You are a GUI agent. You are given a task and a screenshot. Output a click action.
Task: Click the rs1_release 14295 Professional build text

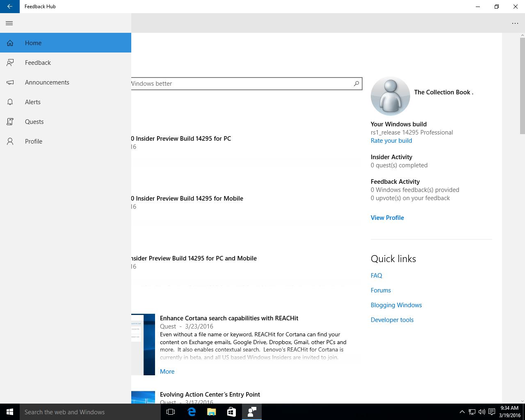pos(412,132)
